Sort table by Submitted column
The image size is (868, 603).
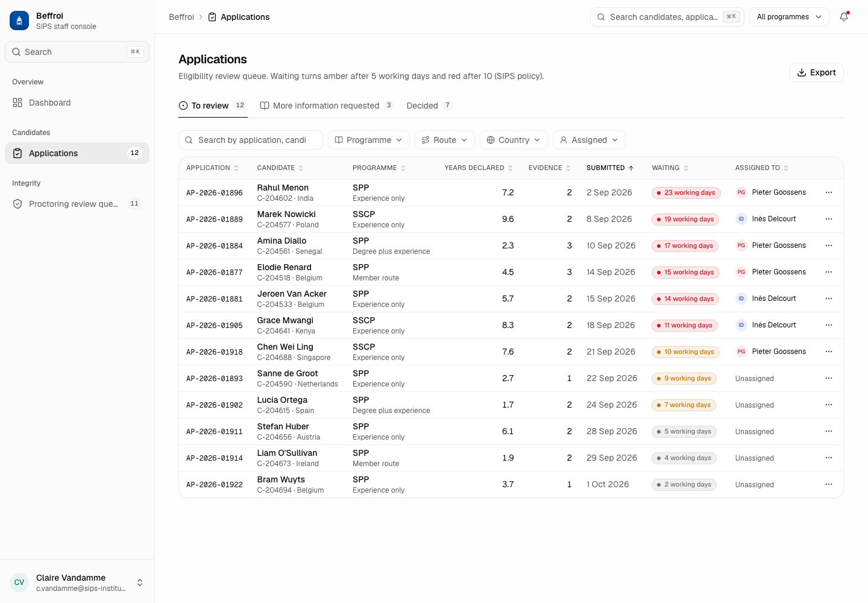pos(610,168)
